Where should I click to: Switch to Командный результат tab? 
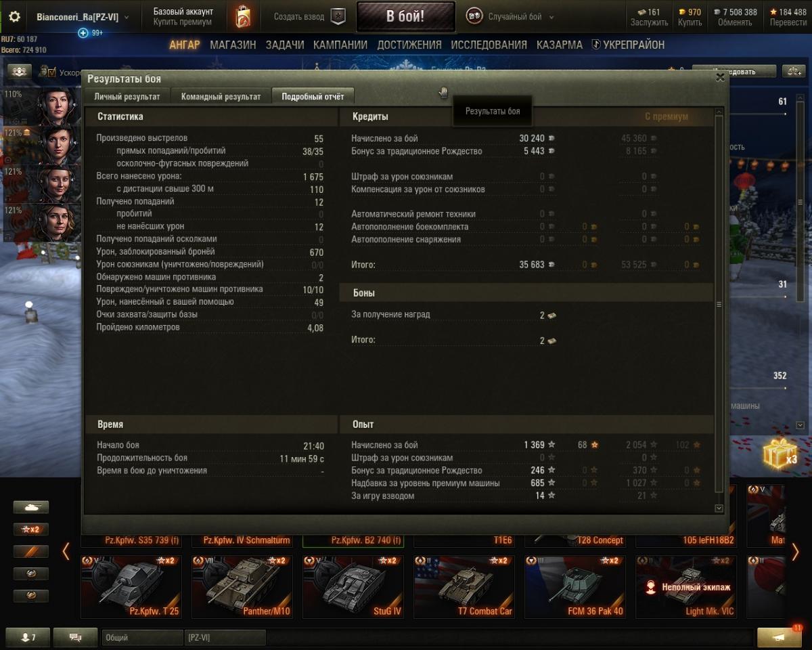[221, 97]
